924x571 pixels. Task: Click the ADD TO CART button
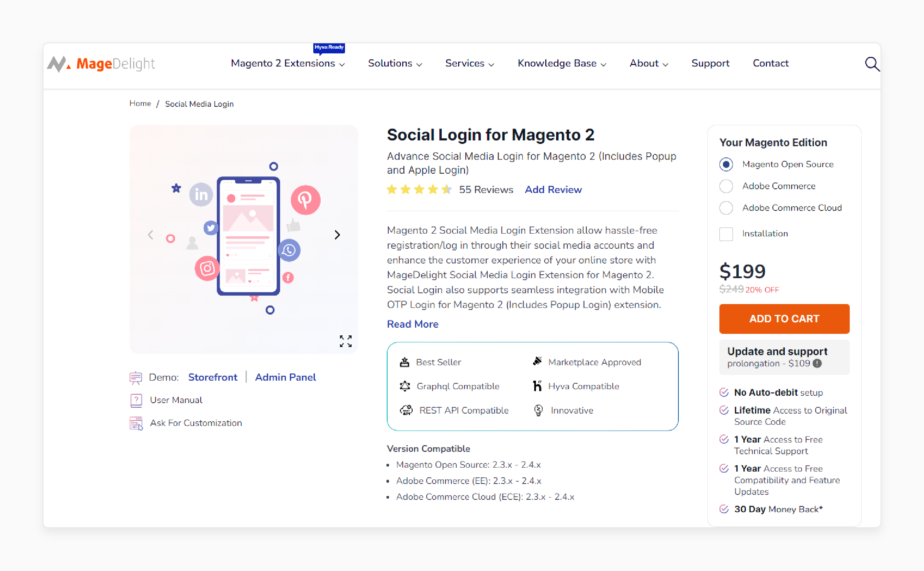pyautogui.click(x=784, y=319)
